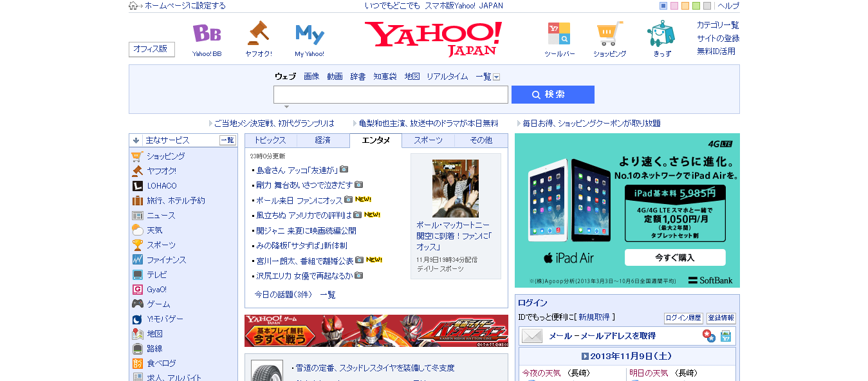Click the Kamen Rider game banner ad
The width and height of the screenshot is (868, 381).
376,331
